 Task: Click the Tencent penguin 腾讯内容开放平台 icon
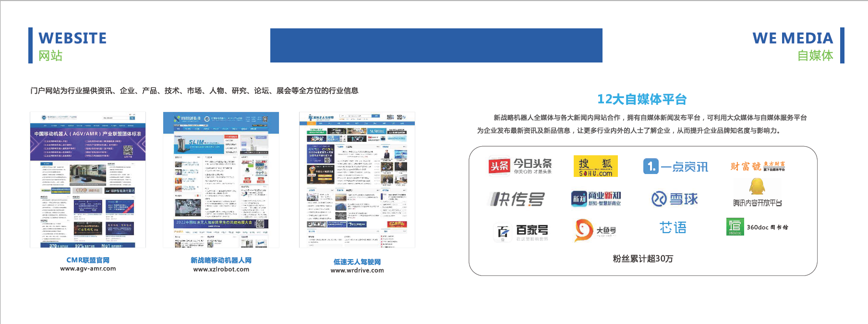[757, 187]
